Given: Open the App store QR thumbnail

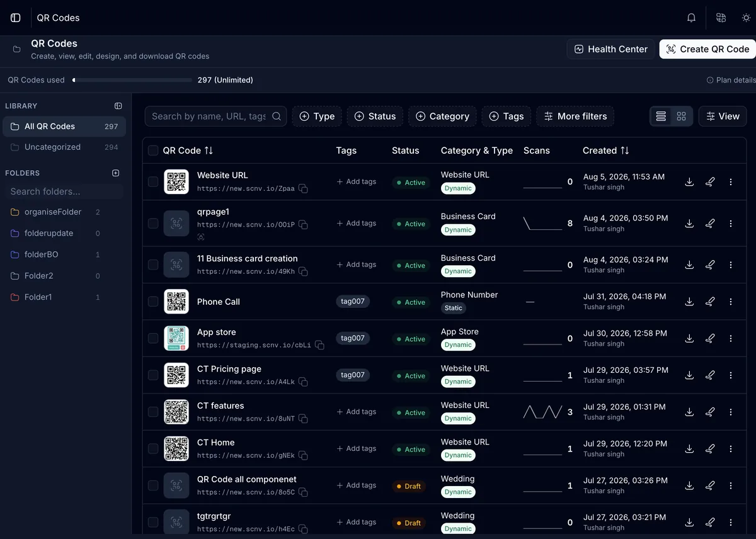Looking at the screenshot, I should (x=176, y=338).
